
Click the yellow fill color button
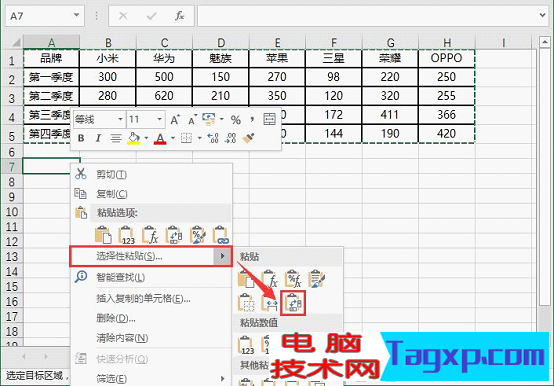(134, 138)
